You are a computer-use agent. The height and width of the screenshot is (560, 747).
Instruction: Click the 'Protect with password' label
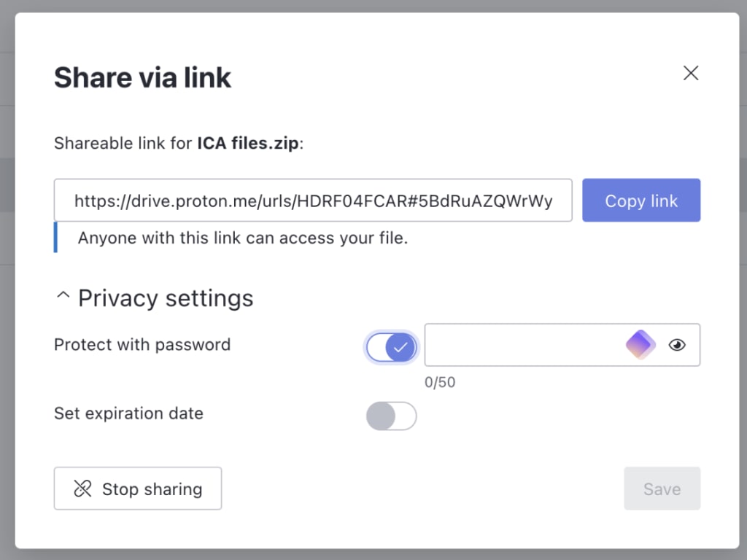click(x=142, y=344)
